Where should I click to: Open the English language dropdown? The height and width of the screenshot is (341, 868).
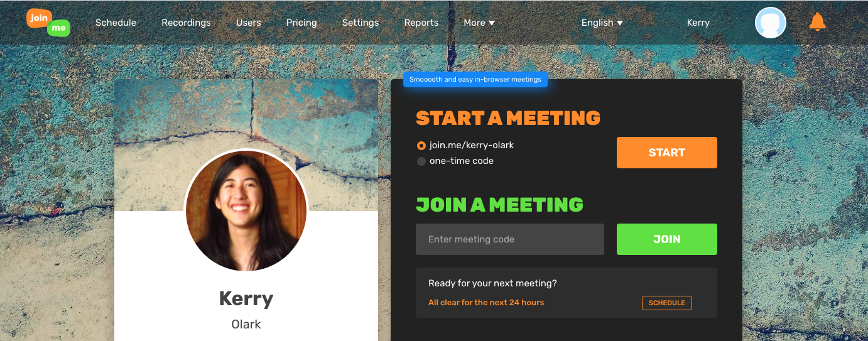click(602, 23)
